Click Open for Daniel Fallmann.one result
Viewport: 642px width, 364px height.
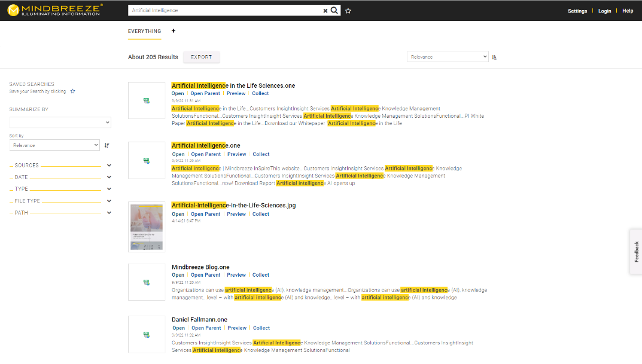178,328
